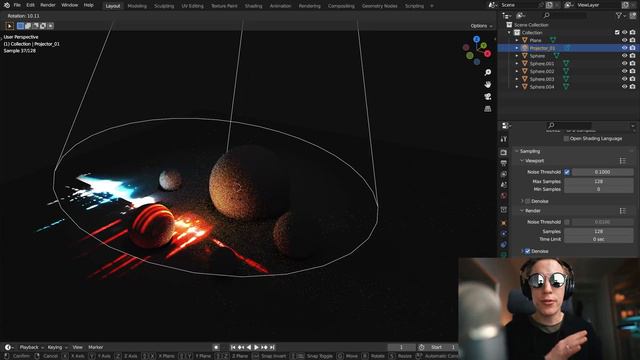Toggle the Collection exclude checkbox in outliner
Image resolution: width=640 pixels, height=360 pixels.
tap(617, 32)
